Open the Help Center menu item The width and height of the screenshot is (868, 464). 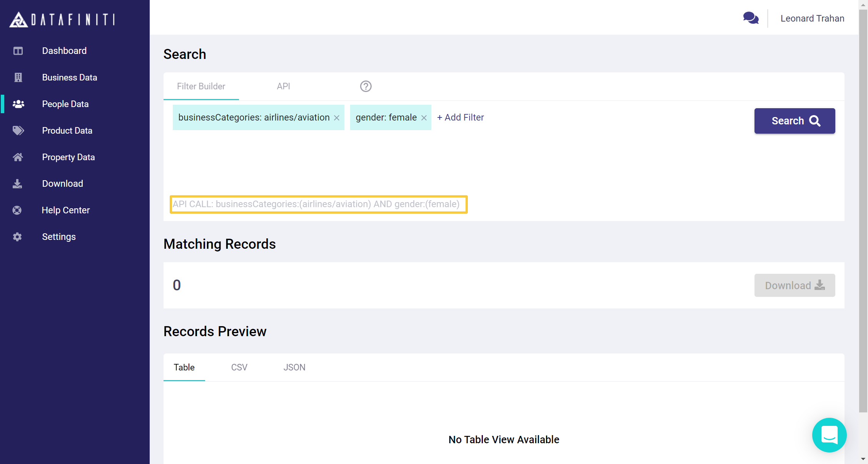pyautogui.click(x=65, y=210)
